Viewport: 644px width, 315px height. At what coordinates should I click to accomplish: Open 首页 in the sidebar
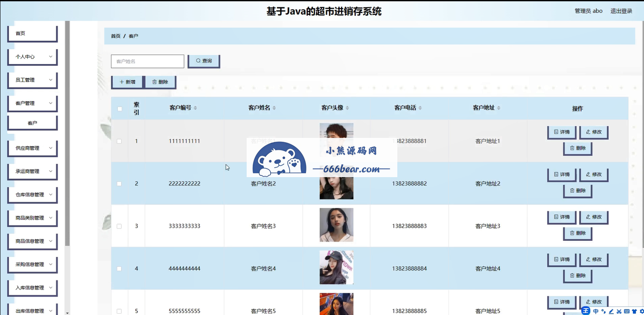coord(32,33)
